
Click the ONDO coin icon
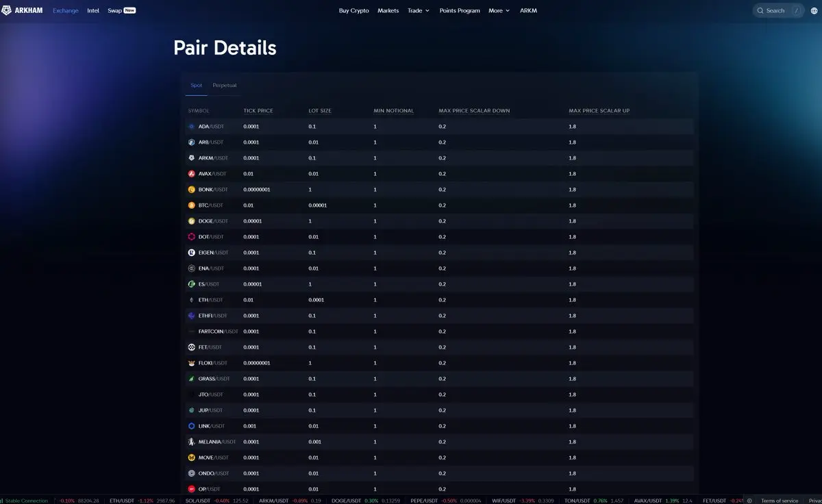(x=192, y=473)
